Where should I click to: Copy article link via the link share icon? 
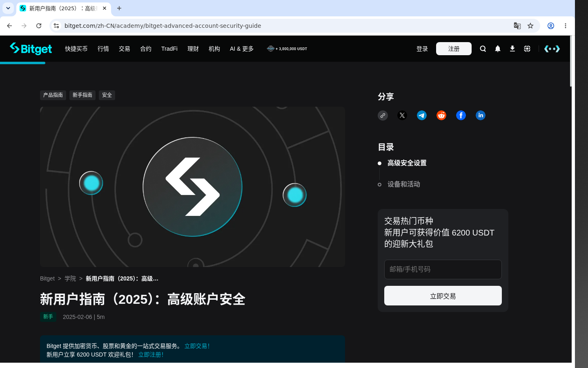383,115
